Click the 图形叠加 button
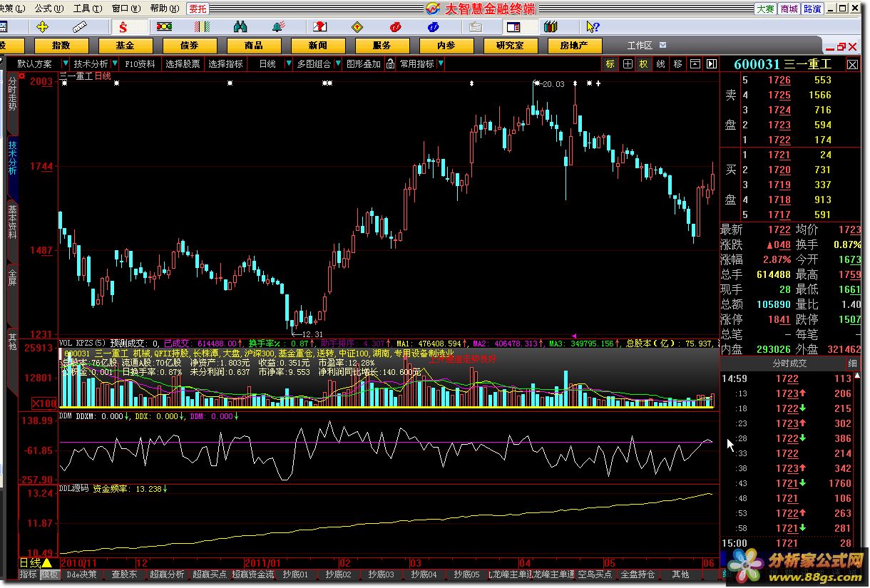 point(364,63)
